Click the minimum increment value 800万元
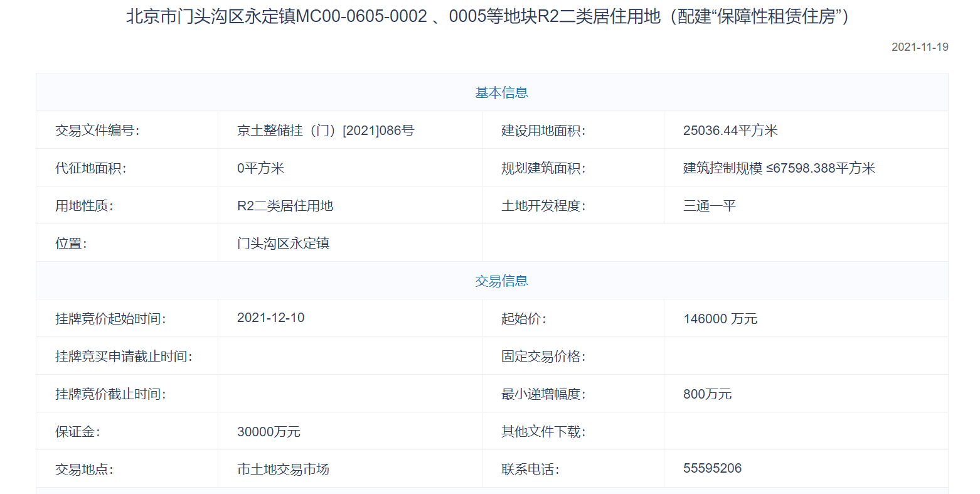980x494 pixels. (707, 394)
